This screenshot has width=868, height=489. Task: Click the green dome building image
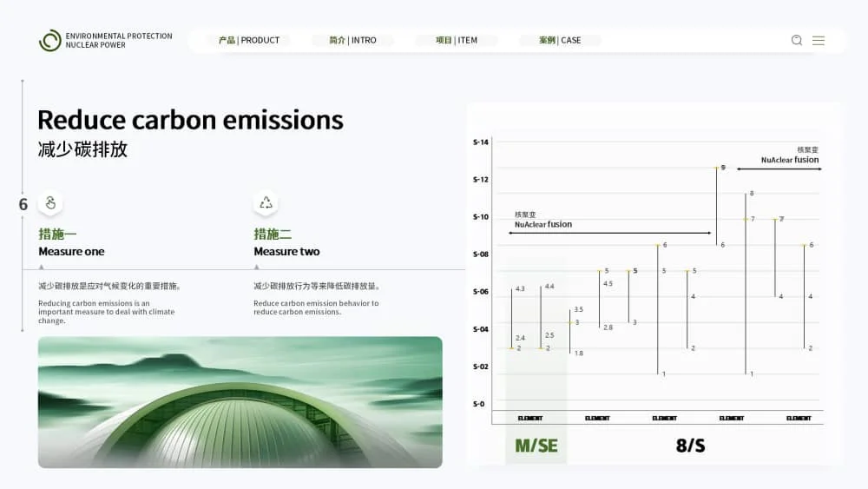pyautogui.click(x=240, y=402)
